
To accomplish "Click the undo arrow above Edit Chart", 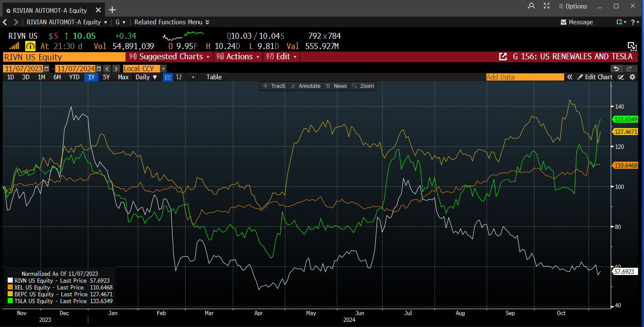I will pos(615,68).
